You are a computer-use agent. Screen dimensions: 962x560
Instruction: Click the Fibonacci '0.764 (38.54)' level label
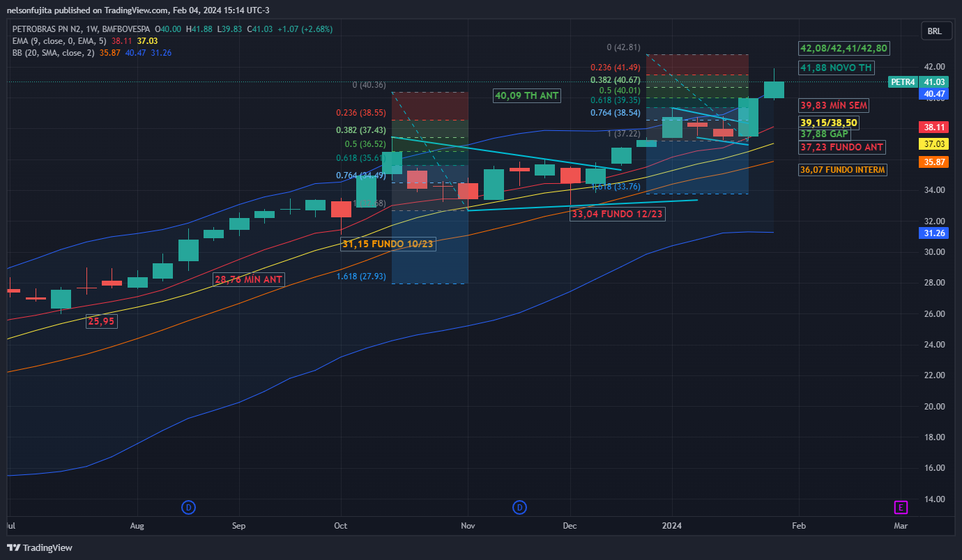point(615,113)
